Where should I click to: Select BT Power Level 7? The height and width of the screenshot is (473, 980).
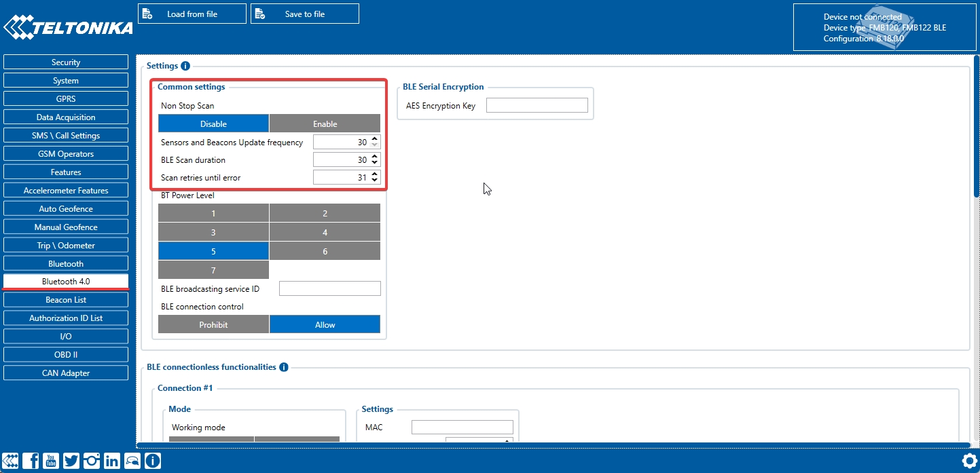pos(213,269)
